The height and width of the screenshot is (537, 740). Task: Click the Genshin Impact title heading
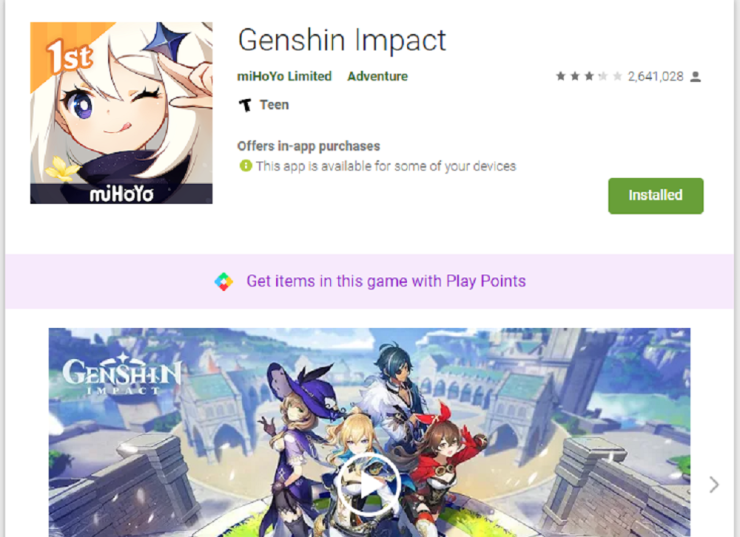pyautogui.click(x=342, y=40)
